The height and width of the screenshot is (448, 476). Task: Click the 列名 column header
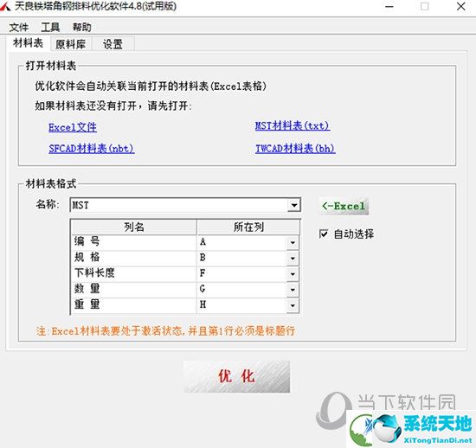[133, 227]
